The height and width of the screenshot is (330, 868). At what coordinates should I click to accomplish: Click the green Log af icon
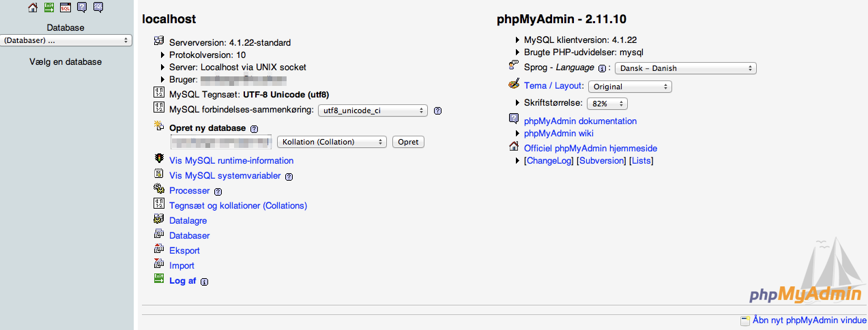pyautogui.click(x=159, y=279)
